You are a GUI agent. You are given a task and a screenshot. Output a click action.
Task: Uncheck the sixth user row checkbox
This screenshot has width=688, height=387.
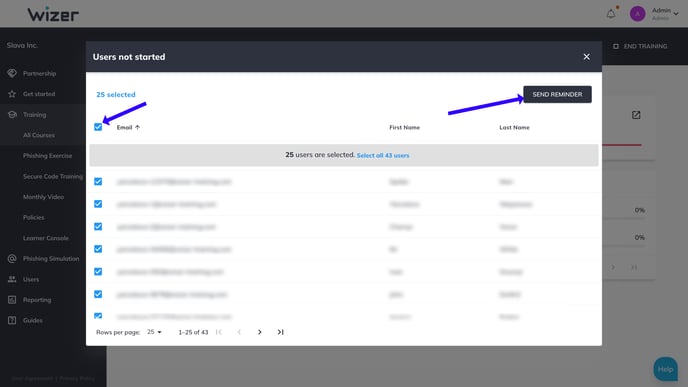click(x=98, y=294)
